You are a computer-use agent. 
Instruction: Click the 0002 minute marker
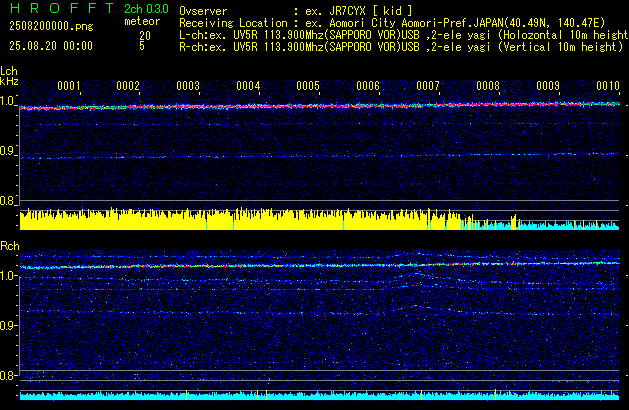coord(128,86)
